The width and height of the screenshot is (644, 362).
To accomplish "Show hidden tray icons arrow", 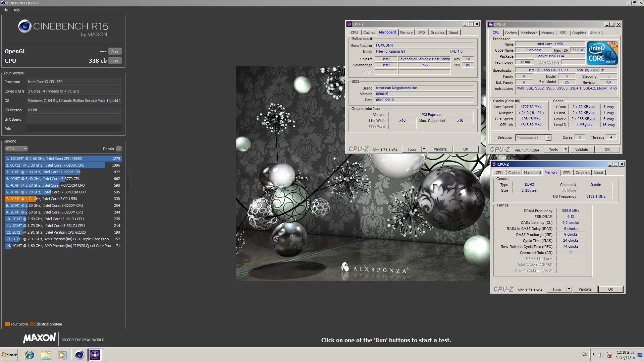I will coord(593,355).
